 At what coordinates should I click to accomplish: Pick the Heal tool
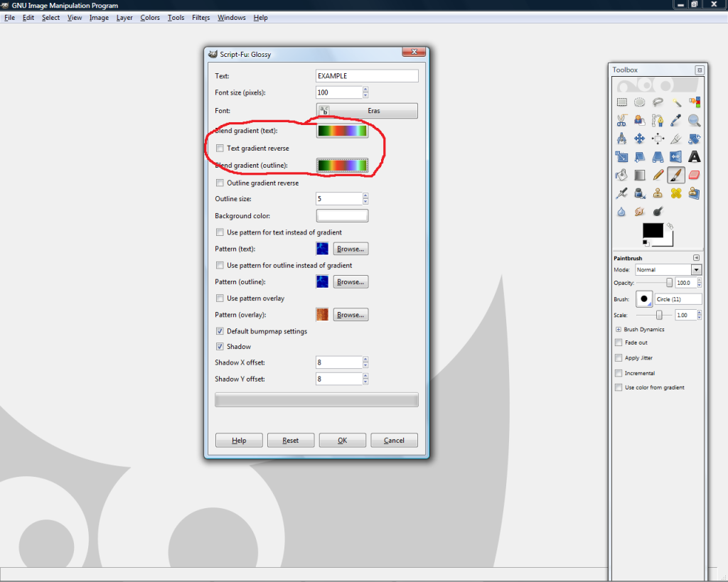[x=676, y=193]
